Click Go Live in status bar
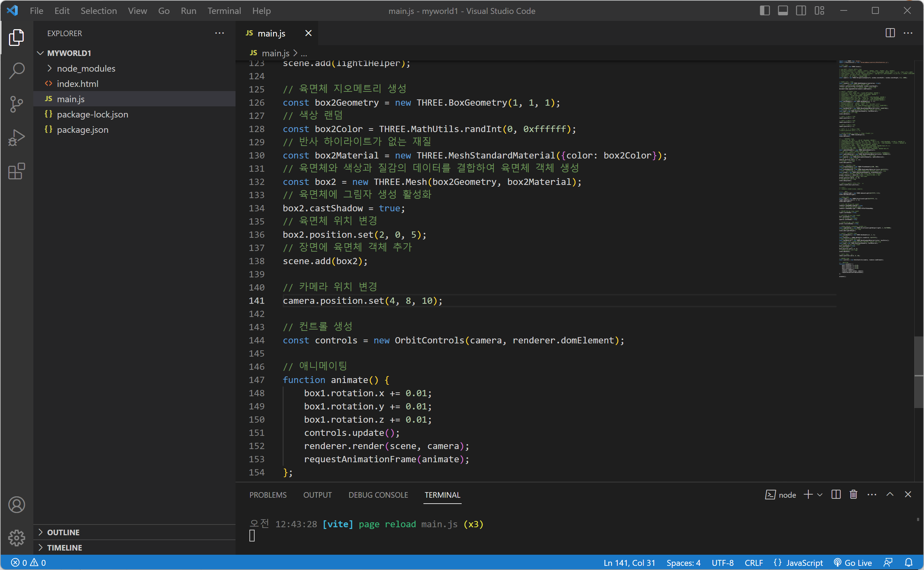This screenshot has width=924, height=570. (x=853, y=562)
